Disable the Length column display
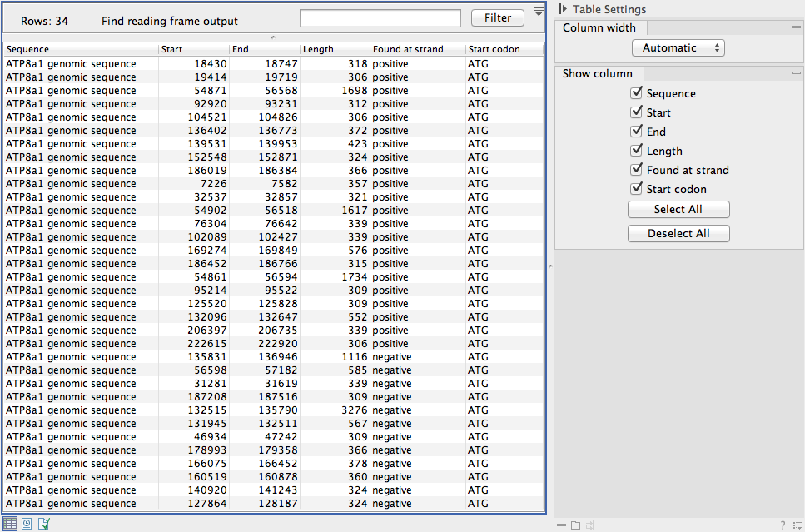Viewport: 805px width, 532px height. 637,150
